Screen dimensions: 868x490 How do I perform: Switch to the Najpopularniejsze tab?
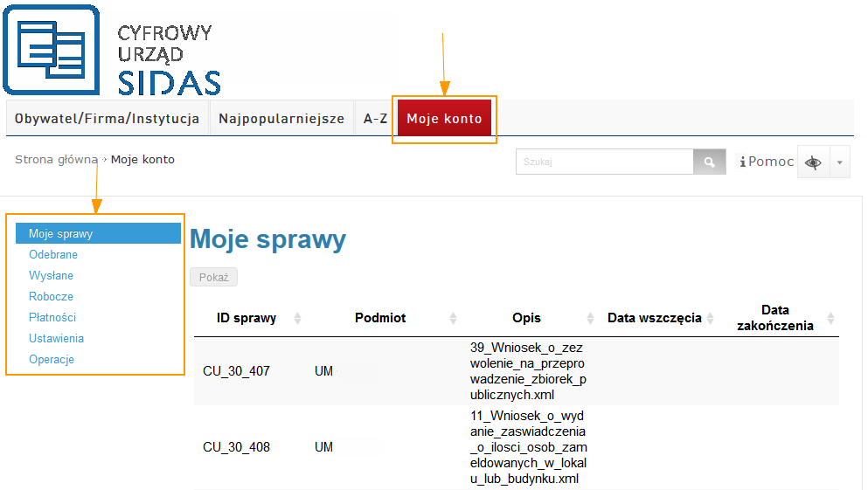[x=281, y=119]
